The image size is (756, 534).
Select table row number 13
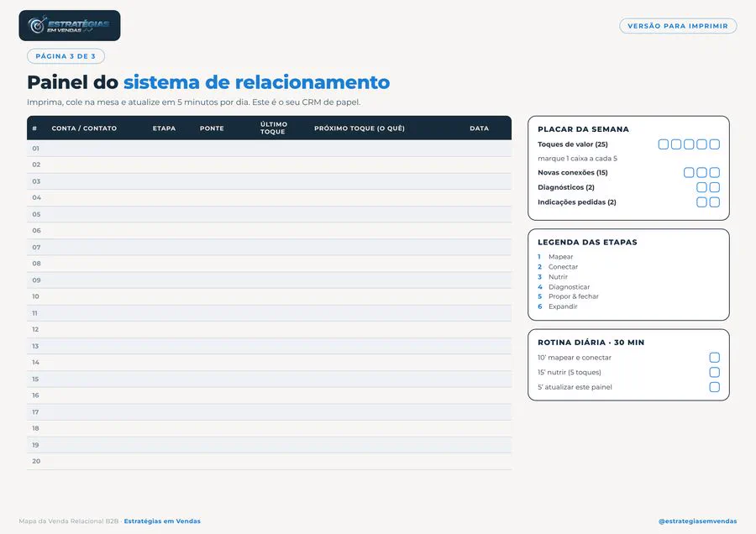click(x=269, y=346)
